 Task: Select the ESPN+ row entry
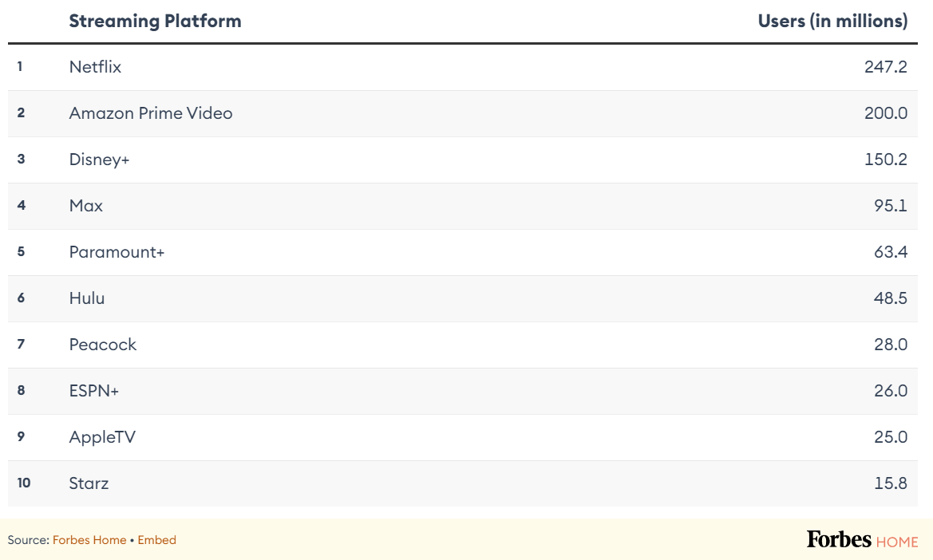point(463,391)
